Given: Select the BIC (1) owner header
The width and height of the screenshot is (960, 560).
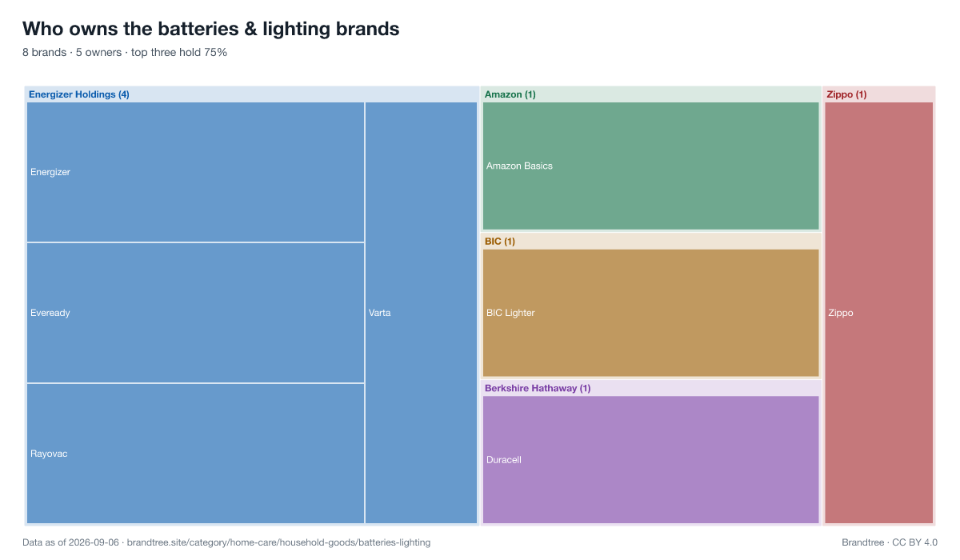Looking at the screenshot, I should point(500,241).
